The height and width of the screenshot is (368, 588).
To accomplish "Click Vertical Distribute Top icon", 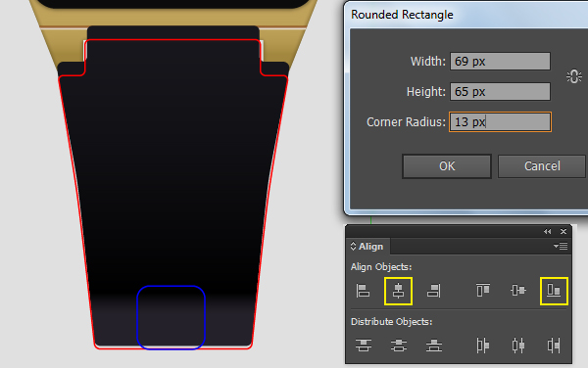I will (x=363, y=345).
